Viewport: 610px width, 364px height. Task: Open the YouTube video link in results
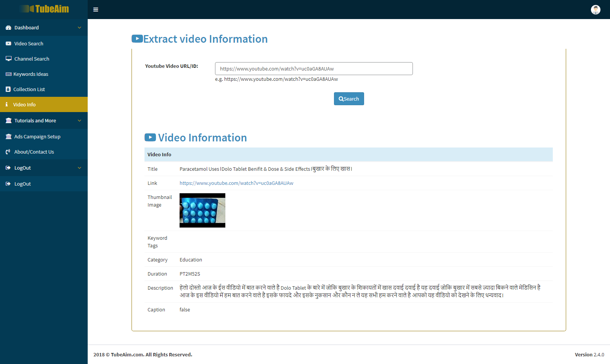pos(236,183)
